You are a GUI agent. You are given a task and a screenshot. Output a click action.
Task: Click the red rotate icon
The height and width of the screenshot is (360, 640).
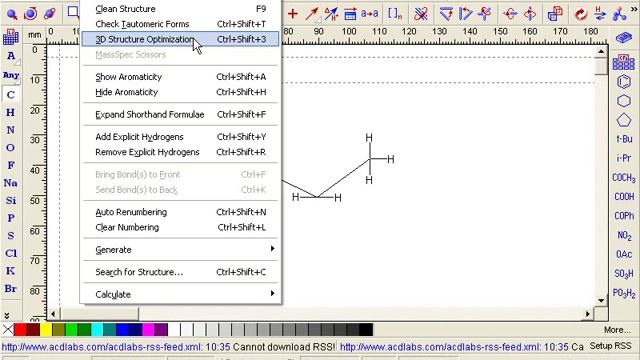[x=581, y=14]
